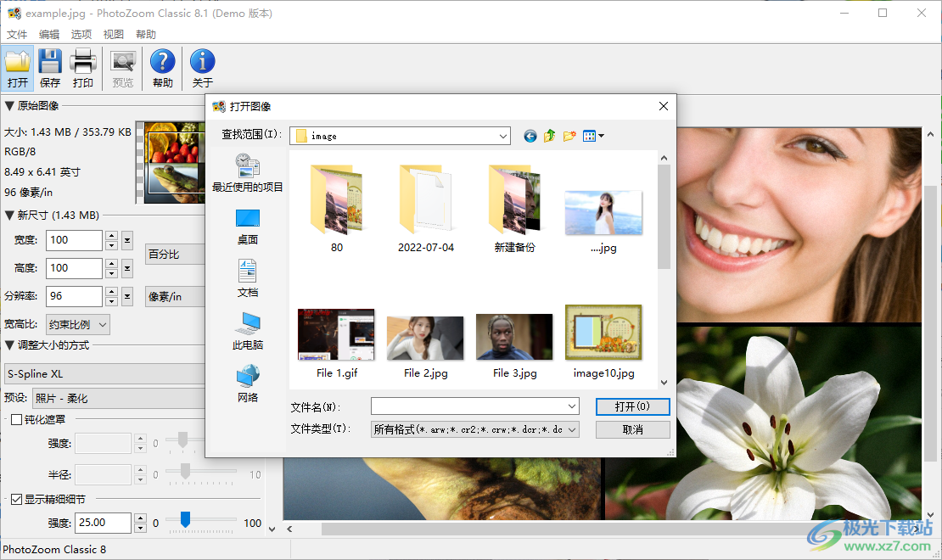Close the Open Image dialog

[x=664, y=106]
